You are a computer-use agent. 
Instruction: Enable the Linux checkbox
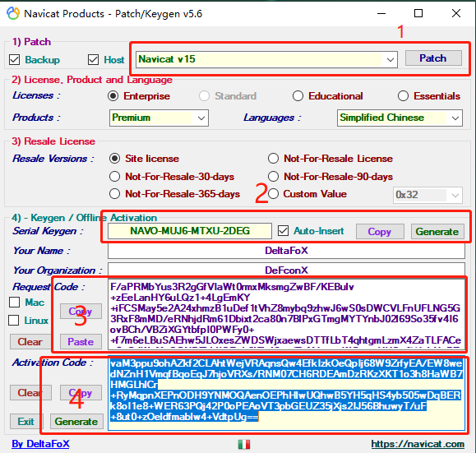pos(13,321)
